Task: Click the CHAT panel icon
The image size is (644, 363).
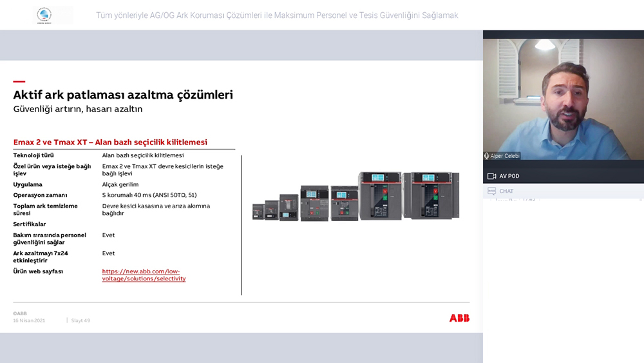Action: [x=491, y=191]
